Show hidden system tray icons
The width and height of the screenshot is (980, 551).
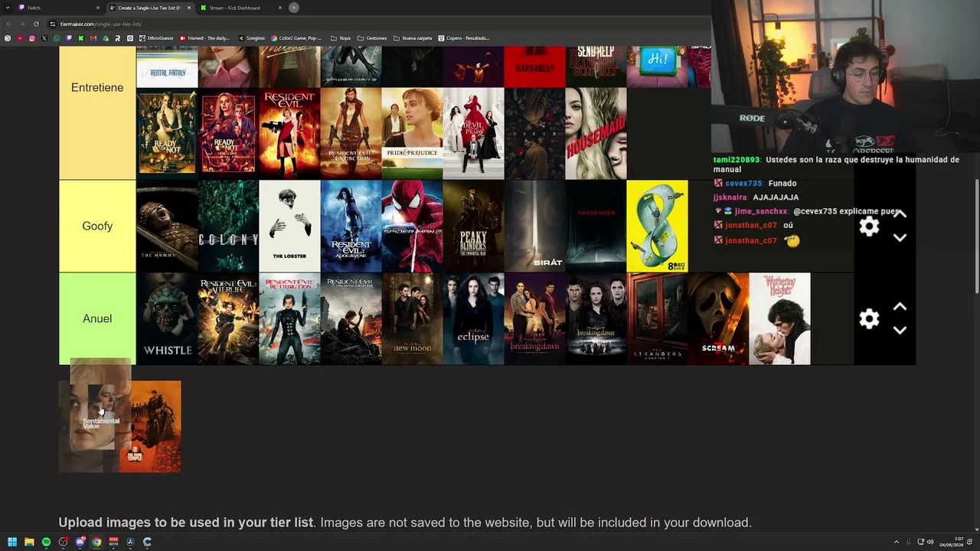click(x=897, y=542)
